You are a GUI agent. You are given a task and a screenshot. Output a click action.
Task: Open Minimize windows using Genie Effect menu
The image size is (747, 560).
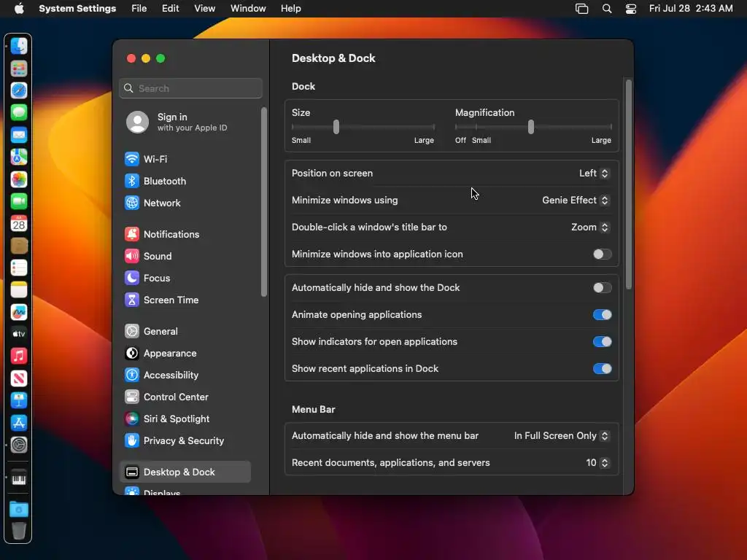click(576, 201)
